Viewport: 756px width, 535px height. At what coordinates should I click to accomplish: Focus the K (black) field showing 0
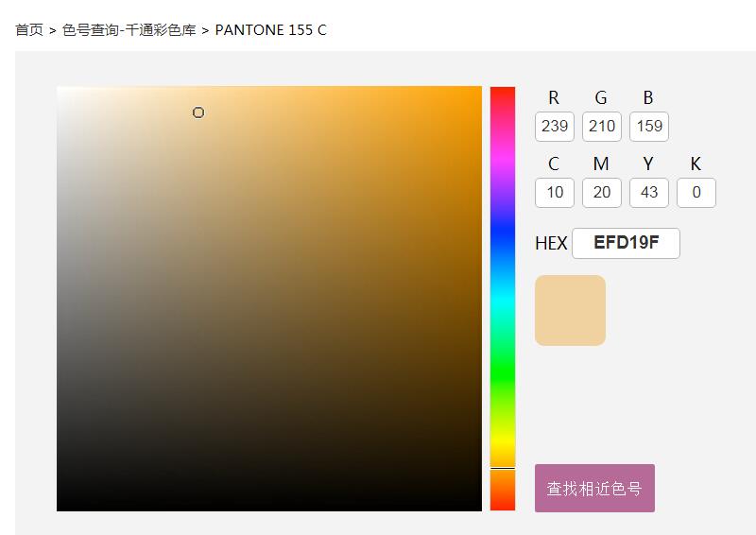(696, 193)
